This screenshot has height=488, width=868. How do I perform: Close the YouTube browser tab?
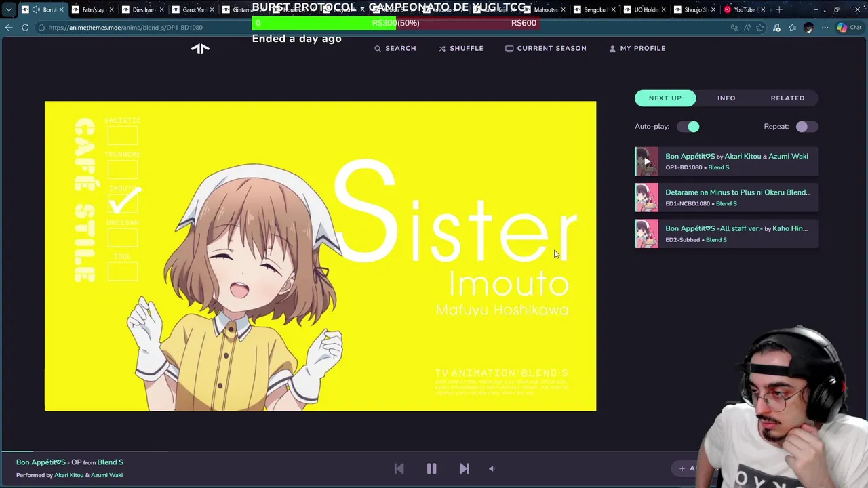763,9
